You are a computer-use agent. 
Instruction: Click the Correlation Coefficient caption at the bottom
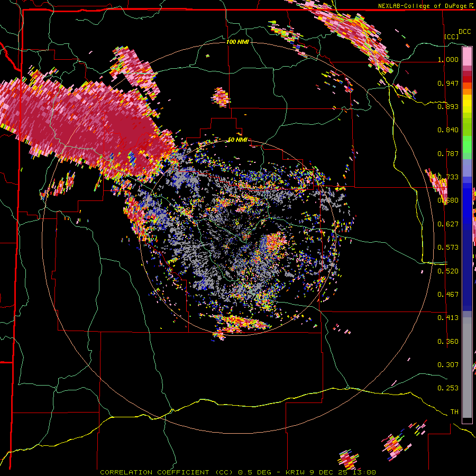(238, 472)
